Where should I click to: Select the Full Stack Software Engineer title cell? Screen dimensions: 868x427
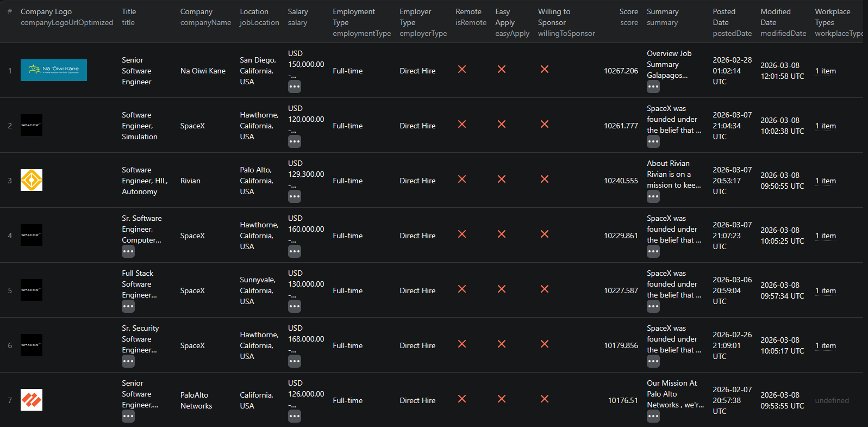click(139, 284)
